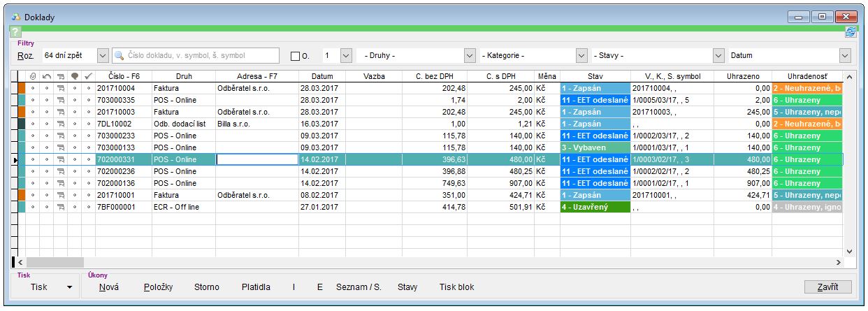Screen dimensions: 868x311
Task: Click the magnifier search icon in filter box
Action: (120, 55)
